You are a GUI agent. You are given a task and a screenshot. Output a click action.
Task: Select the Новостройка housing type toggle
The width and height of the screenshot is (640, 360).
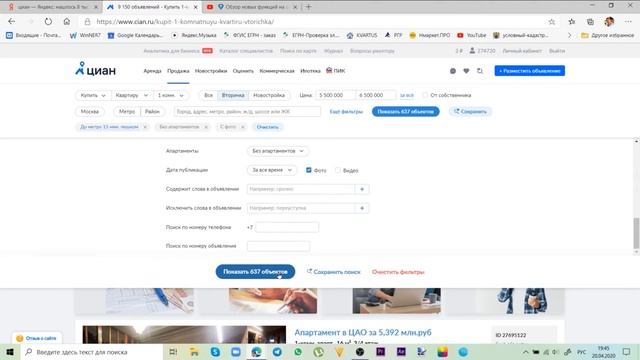pos(269,95)
